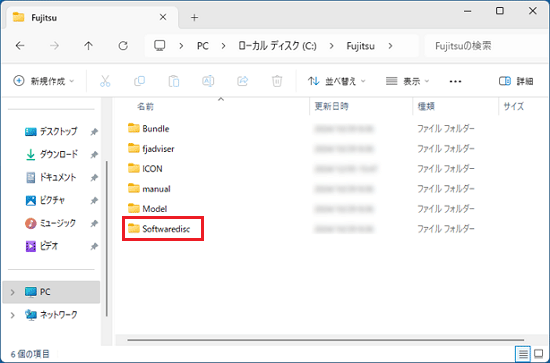Image resolution: width=550 pixels, height=363 pixels.
Task: Click the Copy icon in toolbar
Action: pyautogui.click(x=139, y=81)
